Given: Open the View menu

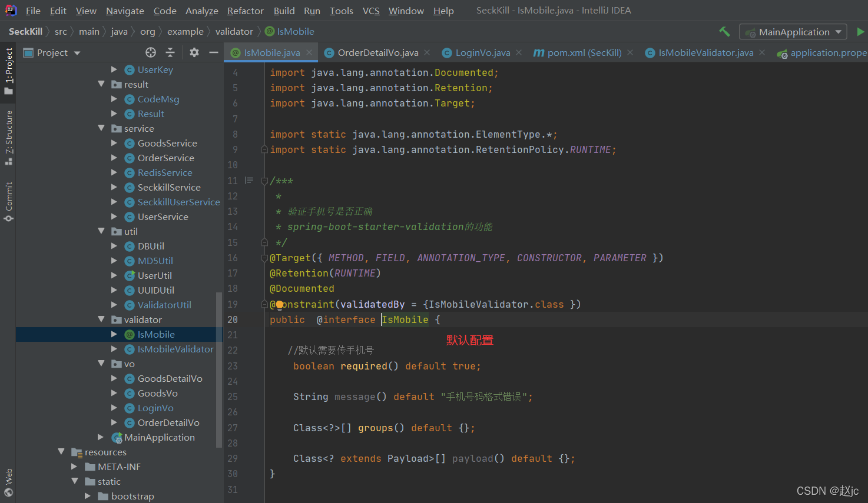Looking at the screenshot, I should pyautogui.click(x=86, y=11).
